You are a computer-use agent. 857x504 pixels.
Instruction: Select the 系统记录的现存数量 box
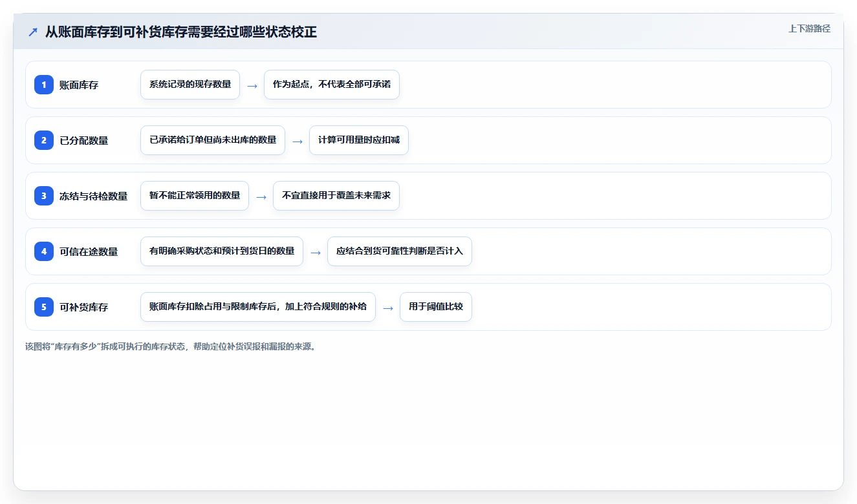190,85
